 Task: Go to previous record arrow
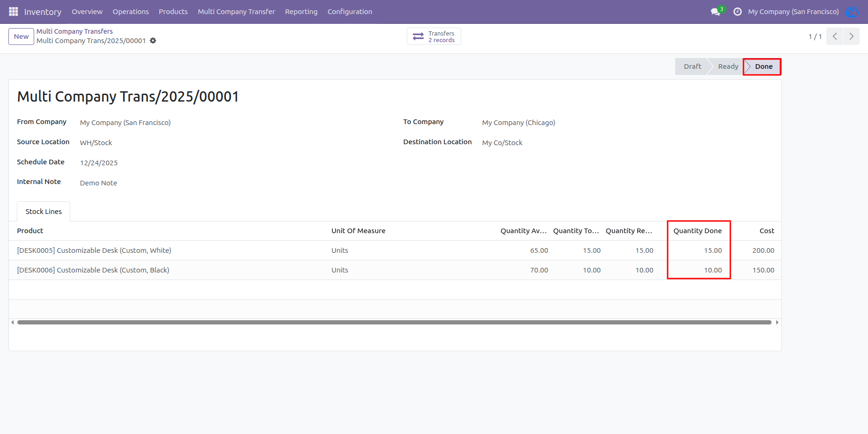835,37
